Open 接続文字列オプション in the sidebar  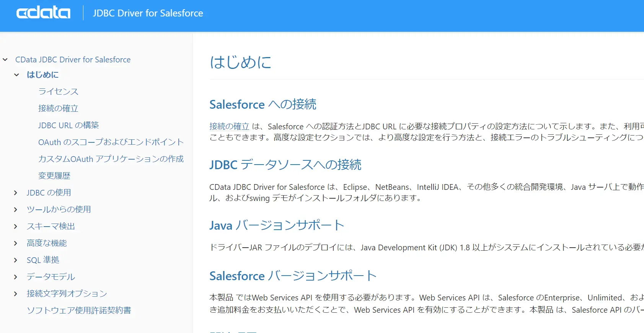(x=67, y=294)
